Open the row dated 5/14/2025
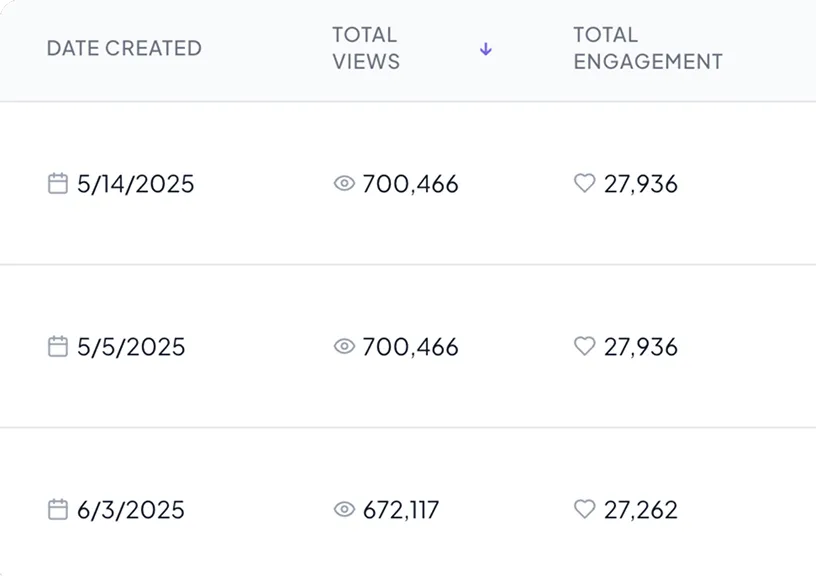 [x=400, y=184]
